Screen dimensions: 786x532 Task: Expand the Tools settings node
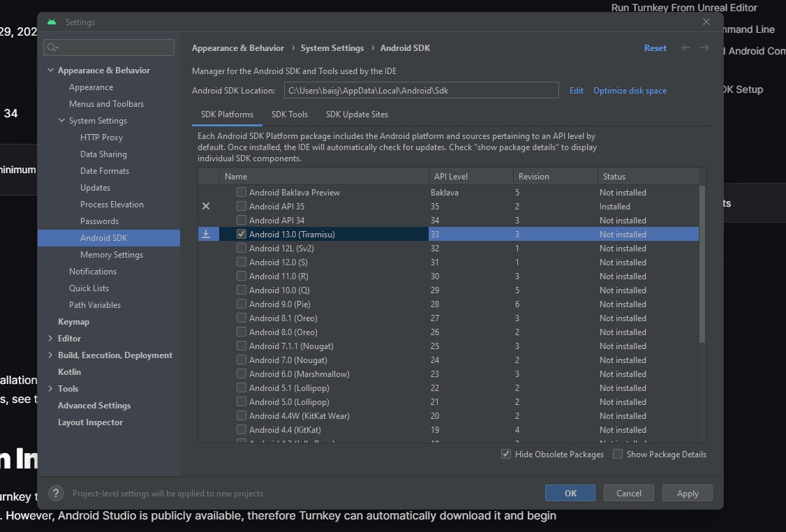pos(51,389)
